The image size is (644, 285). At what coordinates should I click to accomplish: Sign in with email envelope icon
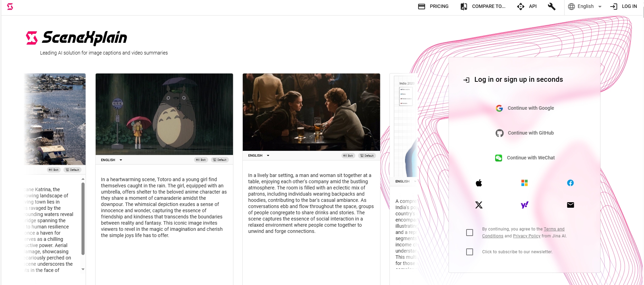tap(570, 205)
